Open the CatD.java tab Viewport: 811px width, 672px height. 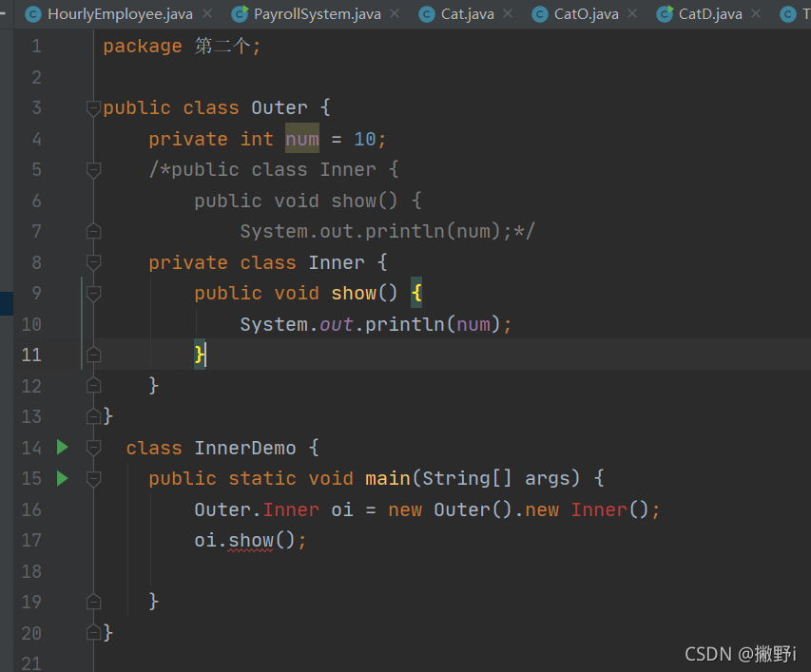(x=710, y=14)
